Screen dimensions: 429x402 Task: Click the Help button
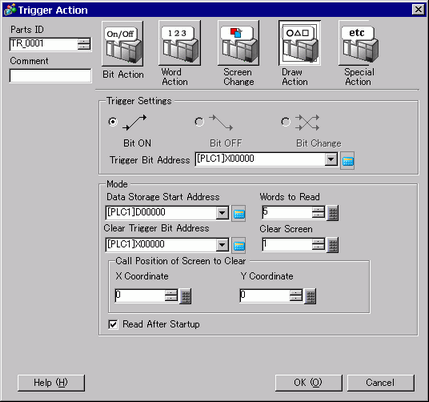pyautogui.click(x=51, y=383)
